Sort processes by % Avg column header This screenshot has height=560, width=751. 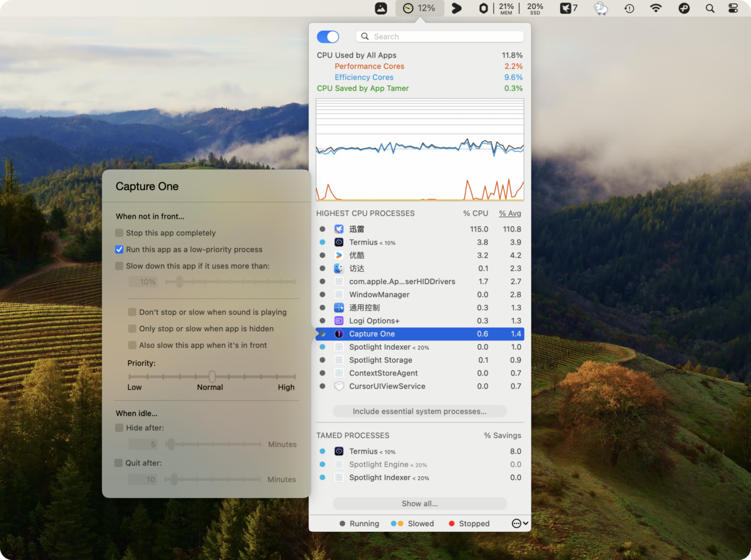pos(510,213)
